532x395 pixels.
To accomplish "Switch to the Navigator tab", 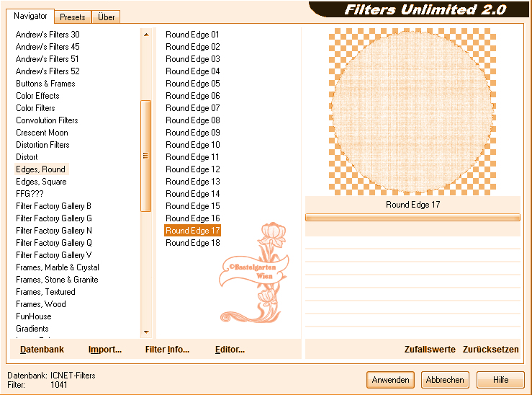I will 30,16.
